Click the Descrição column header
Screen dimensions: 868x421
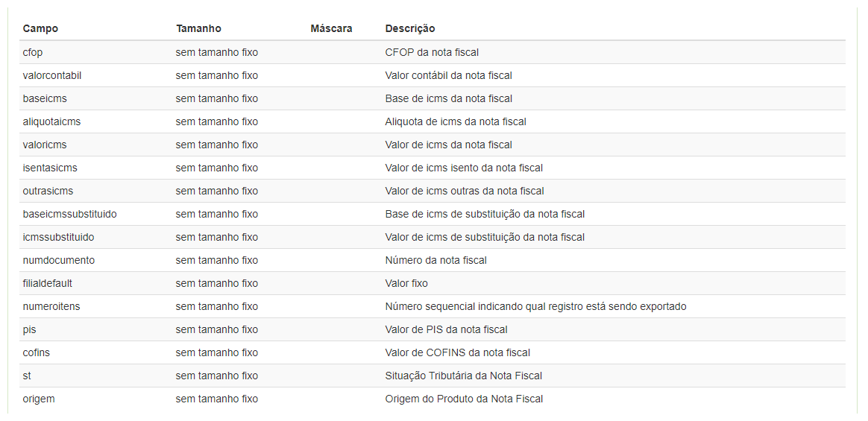coord(410,28)
